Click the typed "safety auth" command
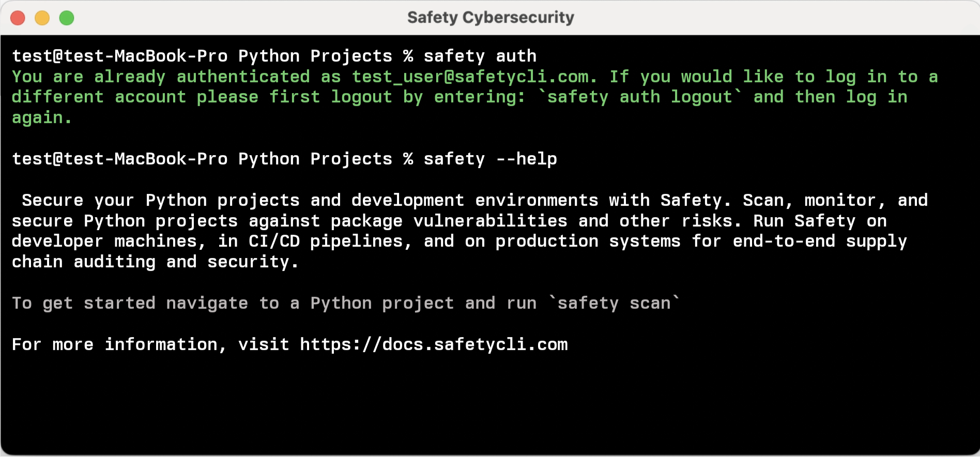The width and height of the screenshot is (980, 457). click(480, 56)
